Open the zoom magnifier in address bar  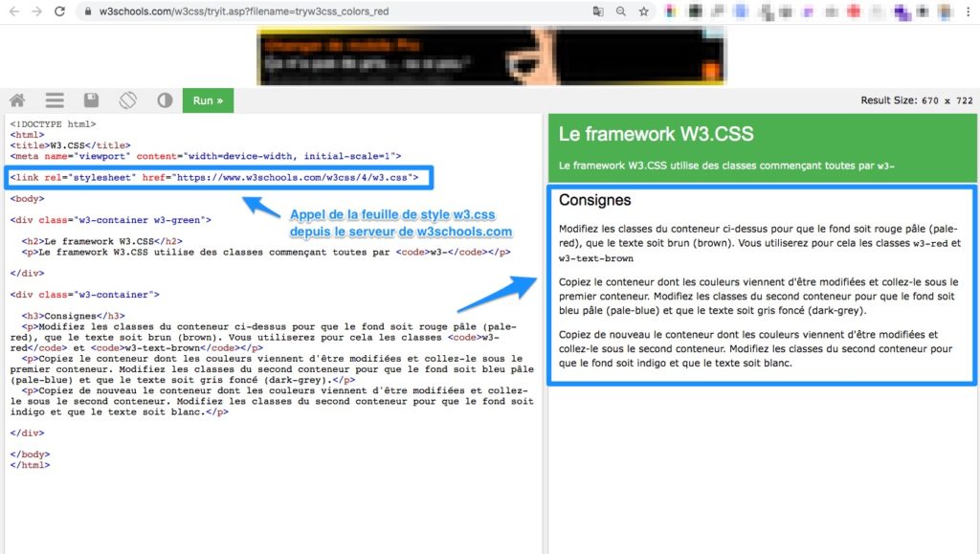coord(620,11)
